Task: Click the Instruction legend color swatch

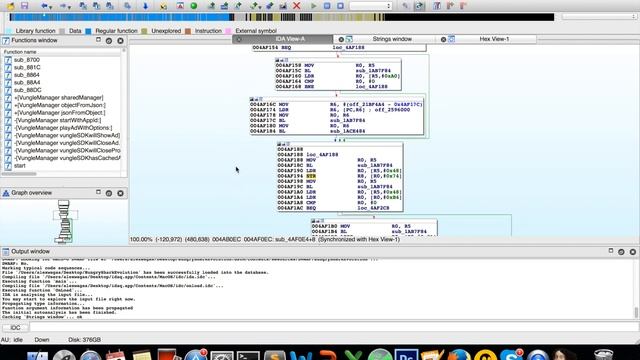Action: pos(188,31)
